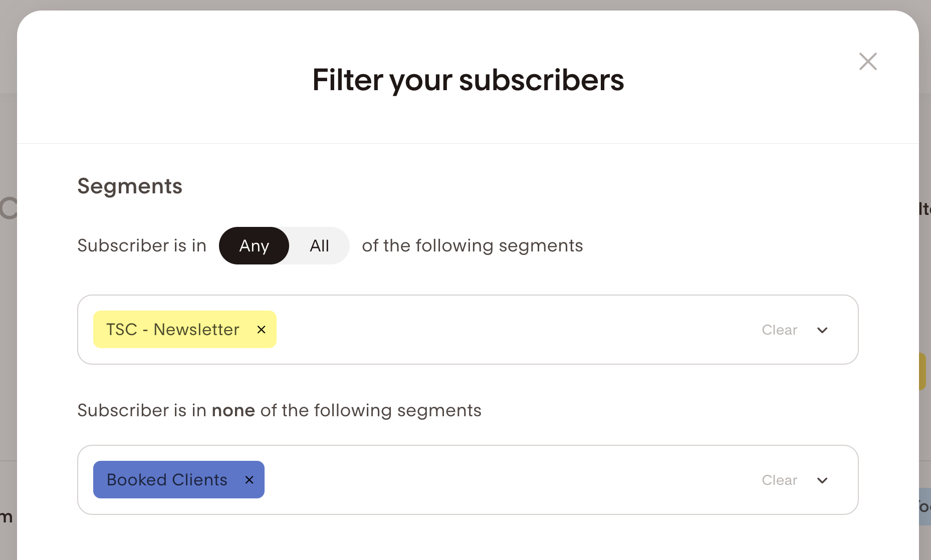Screen dimensions: 931x560
Task: Select the "Any" segment match option
Action: click(254, 246)
